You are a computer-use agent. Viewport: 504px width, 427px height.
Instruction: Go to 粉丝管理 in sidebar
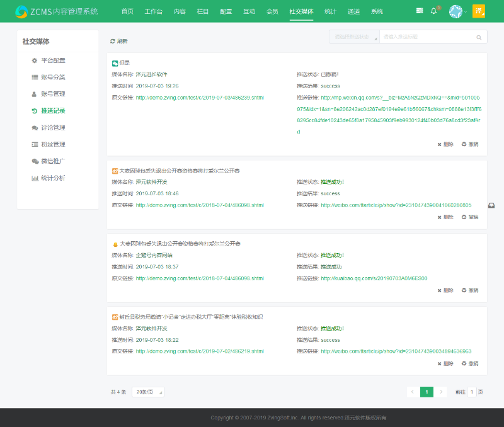point(53,144)
